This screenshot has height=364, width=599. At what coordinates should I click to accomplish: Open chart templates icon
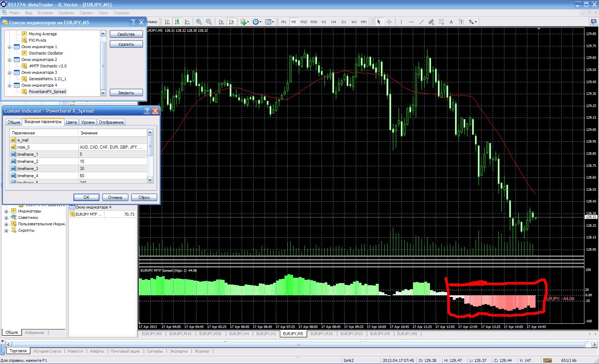point(269,22)
